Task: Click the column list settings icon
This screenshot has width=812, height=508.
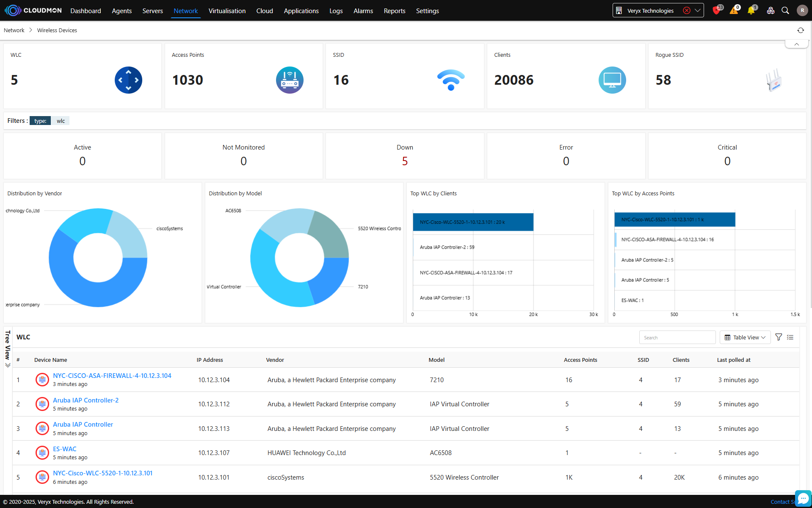Action: coord(790,337)
